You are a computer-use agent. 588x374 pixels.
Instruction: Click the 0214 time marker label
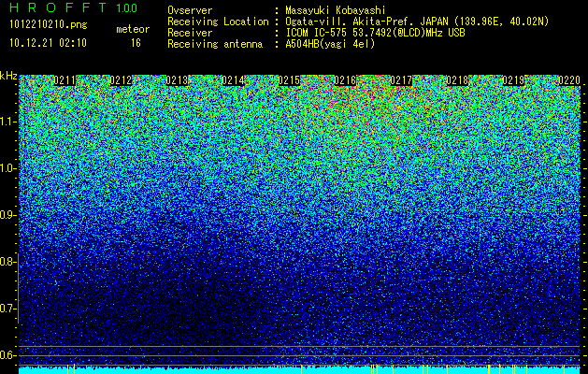point(234,80)
